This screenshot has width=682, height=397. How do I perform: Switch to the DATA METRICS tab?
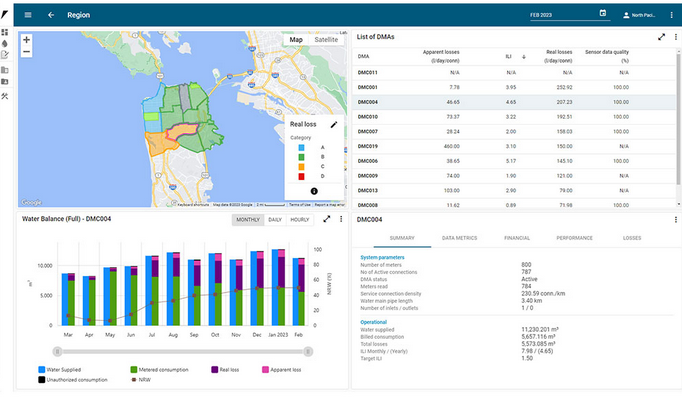click(459, 238)
